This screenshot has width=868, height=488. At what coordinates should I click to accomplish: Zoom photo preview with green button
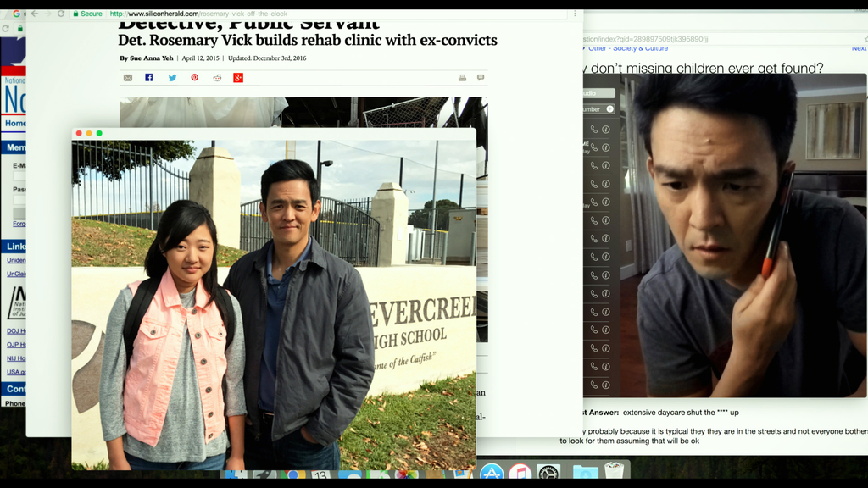coord(100,133)
